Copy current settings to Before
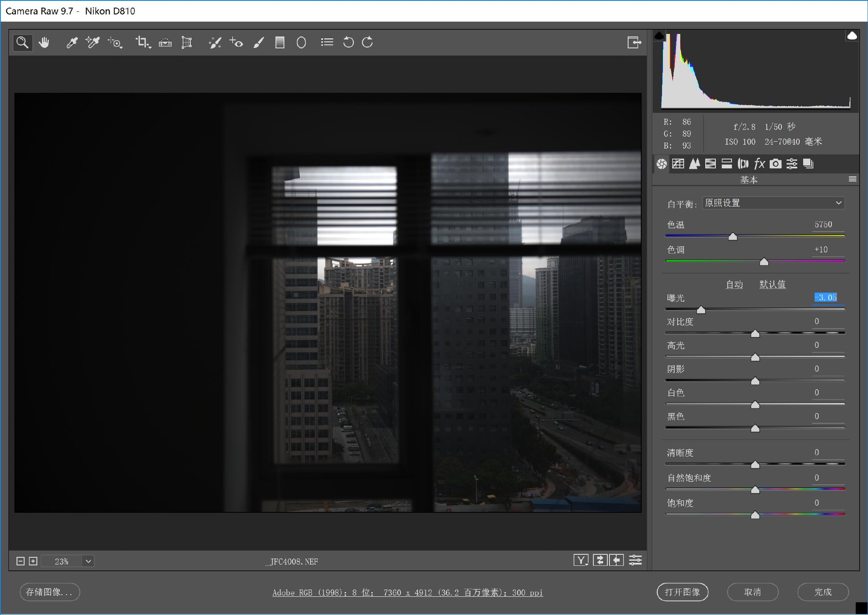 (x=617, y=560)
